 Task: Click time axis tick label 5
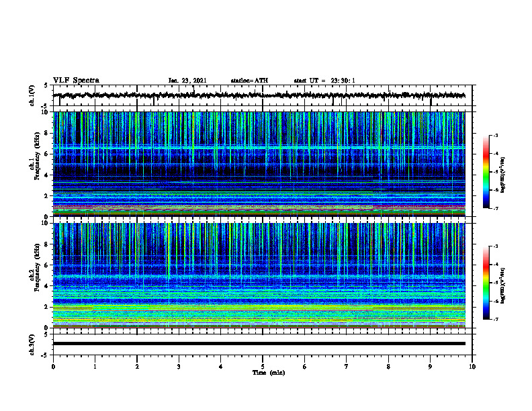(263, 367)
